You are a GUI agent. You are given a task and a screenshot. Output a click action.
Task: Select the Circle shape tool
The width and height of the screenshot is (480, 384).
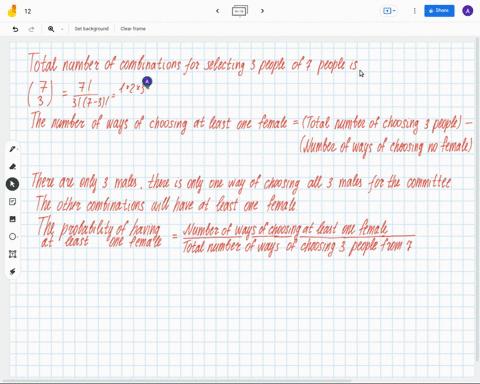click(x=13, y=236)
